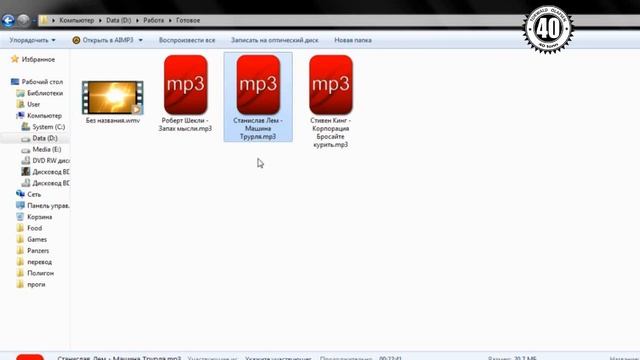
Task: Click the Panzers folder icon
Action: (x=20, y=251)
